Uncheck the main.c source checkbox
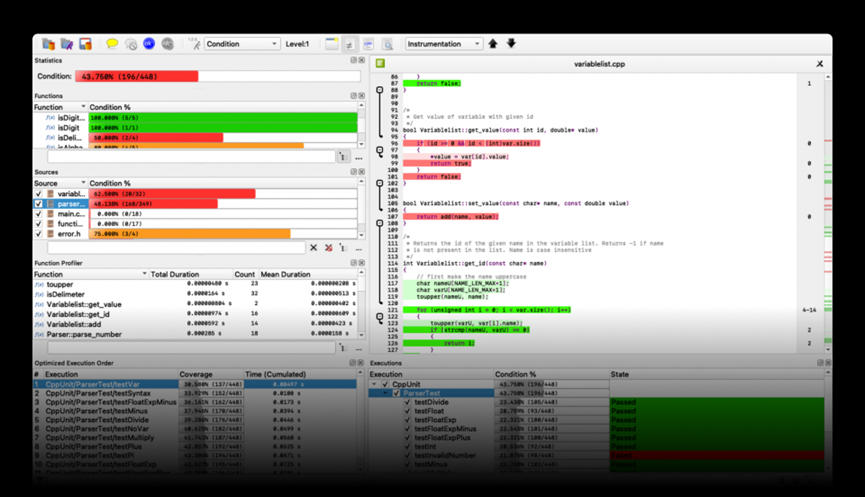This screenshot has width=865, height=497. 39,213
